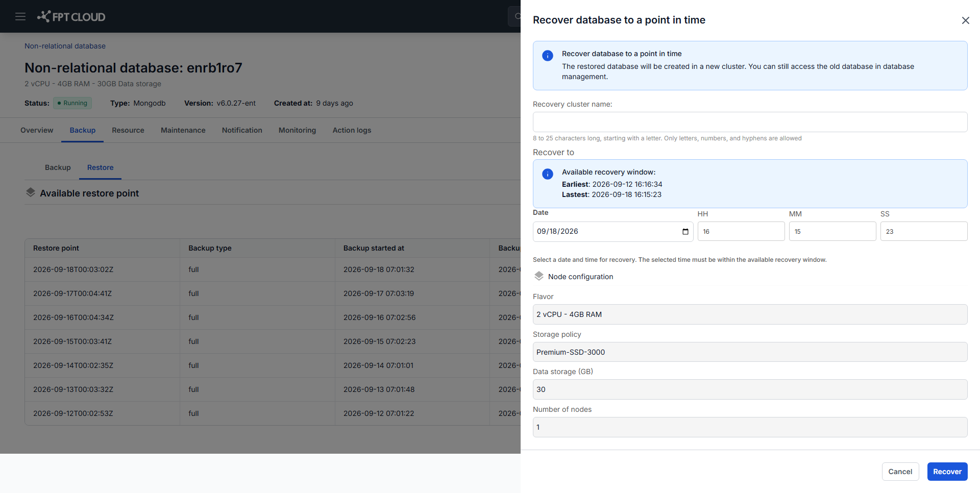Open the Action logs tab
This screenshot has height=493, width=980.
[352, 130]
